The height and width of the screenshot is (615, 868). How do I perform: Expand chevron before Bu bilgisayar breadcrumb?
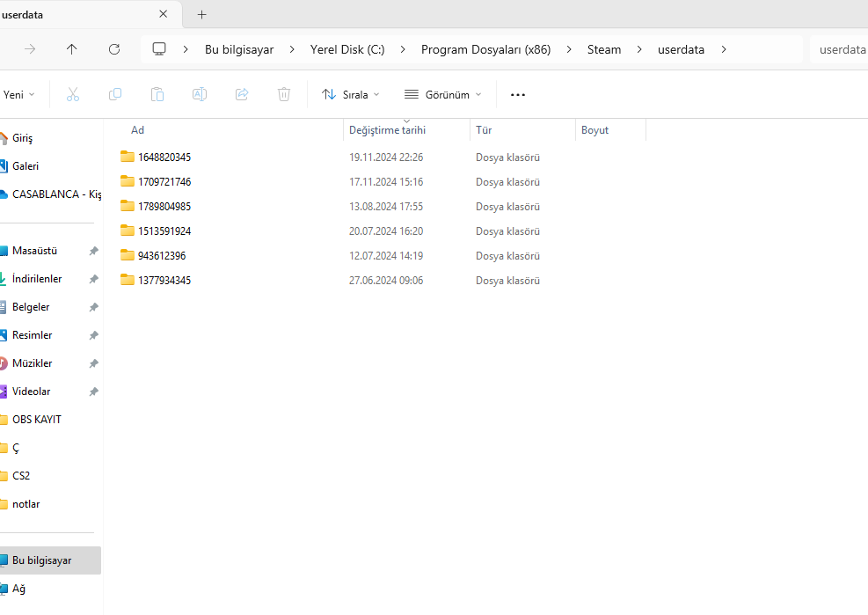pyautogui.click(x=186, y=49)
